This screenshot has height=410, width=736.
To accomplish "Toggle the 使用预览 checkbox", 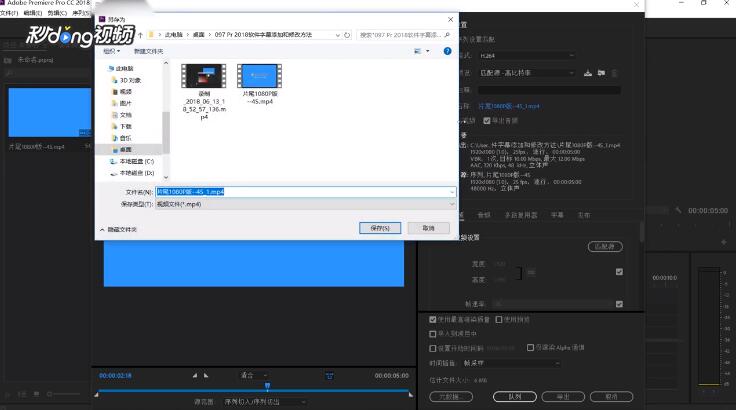I will (x=499, y=319).
